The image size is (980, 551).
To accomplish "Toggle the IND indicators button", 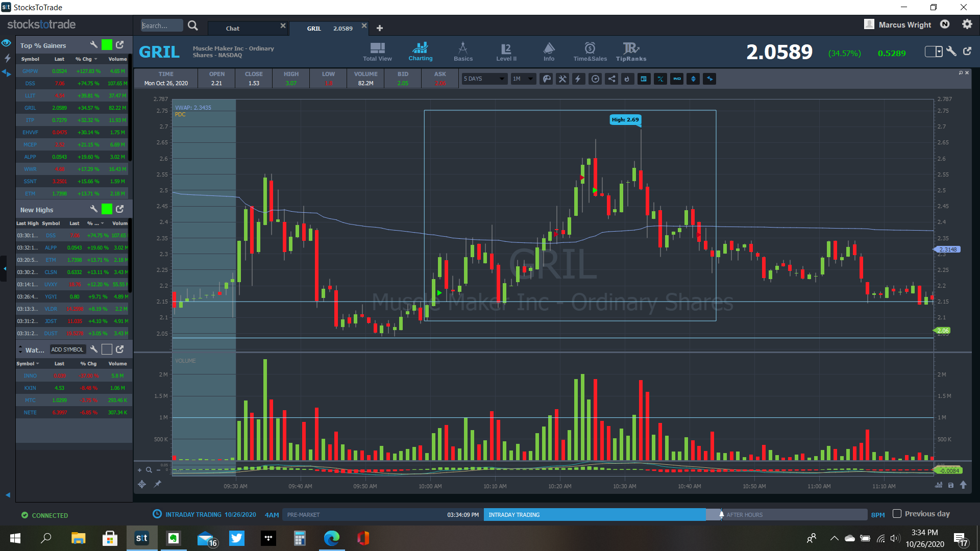I will pyautogui.click(x=677, y=79).
